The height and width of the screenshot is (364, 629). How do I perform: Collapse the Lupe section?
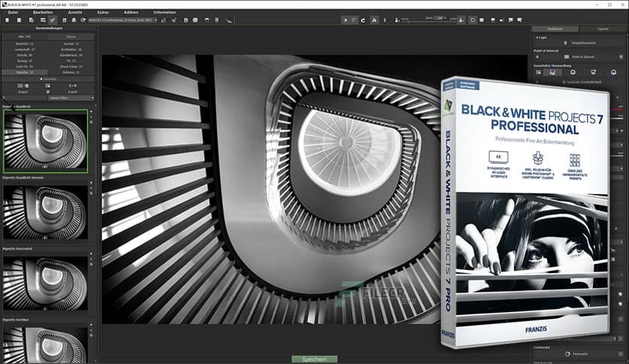click(x=542, y=38)
